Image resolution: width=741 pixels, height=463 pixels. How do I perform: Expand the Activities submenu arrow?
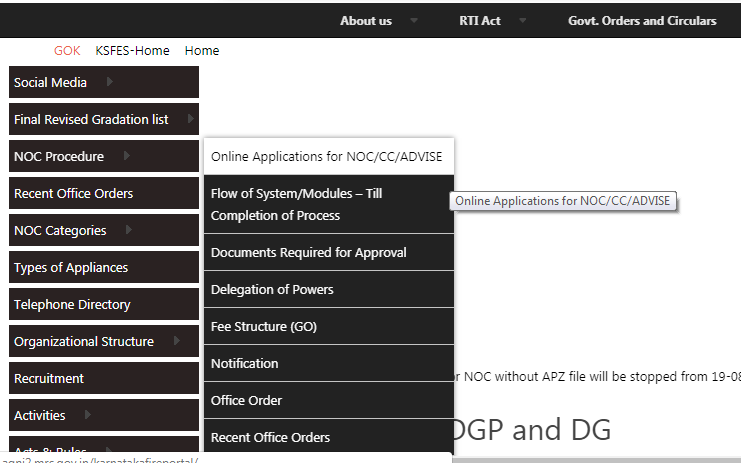(87, 415)
